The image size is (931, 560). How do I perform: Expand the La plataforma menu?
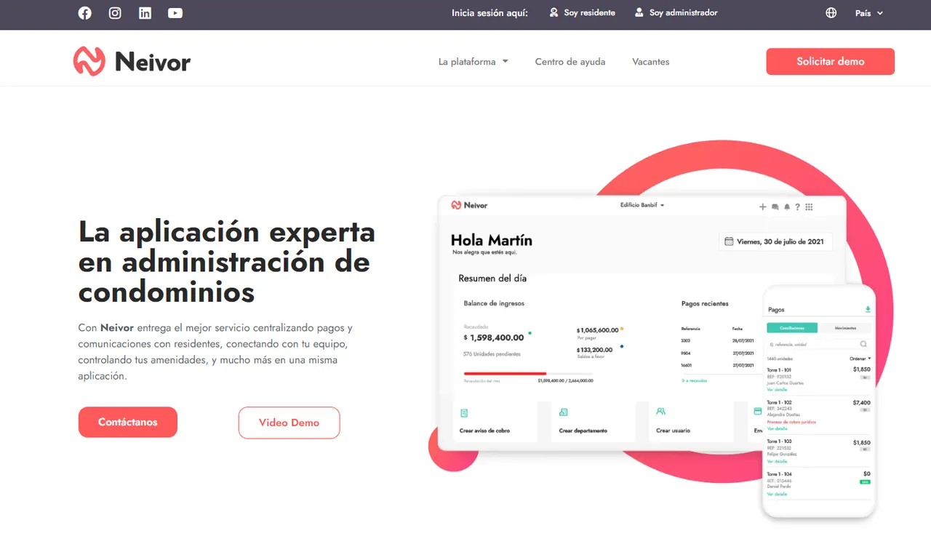pyautogui.click(x=474, y=62)
